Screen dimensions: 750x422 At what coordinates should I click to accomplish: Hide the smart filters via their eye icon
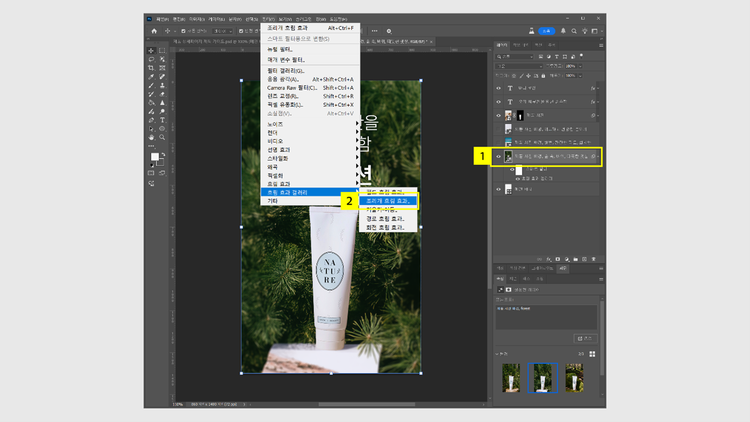point(512,169)
